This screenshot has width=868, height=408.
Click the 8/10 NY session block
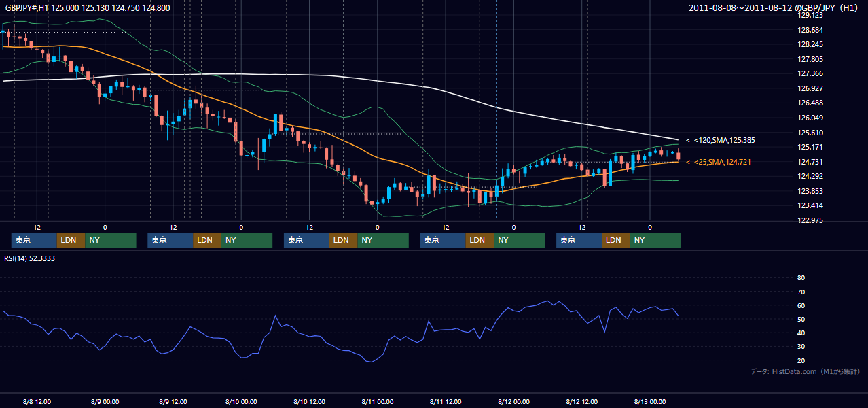point(383,240)
